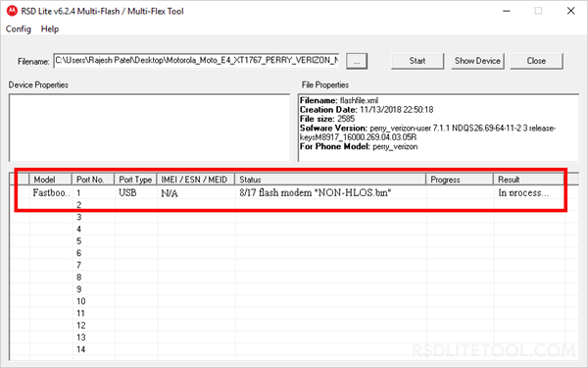Sort by the Model column header
This screenshot has width=588, height=368.
50,180
